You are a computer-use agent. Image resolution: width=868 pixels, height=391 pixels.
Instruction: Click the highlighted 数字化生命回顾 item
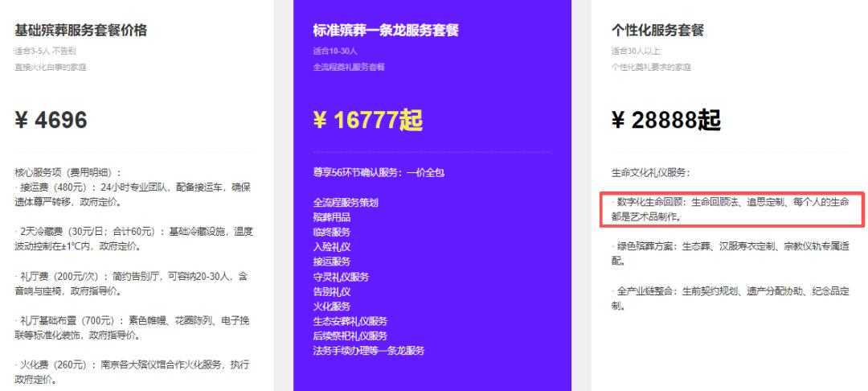point(732,209)
